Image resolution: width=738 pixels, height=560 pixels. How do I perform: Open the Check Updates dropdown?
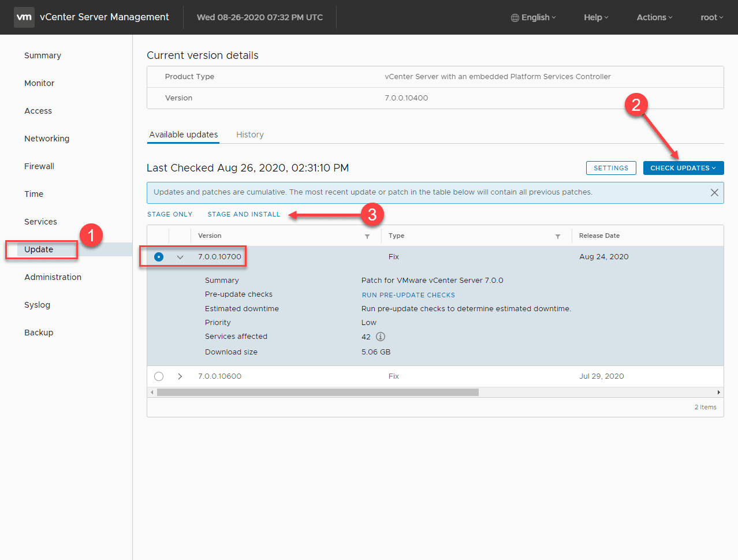click(683, 168)
